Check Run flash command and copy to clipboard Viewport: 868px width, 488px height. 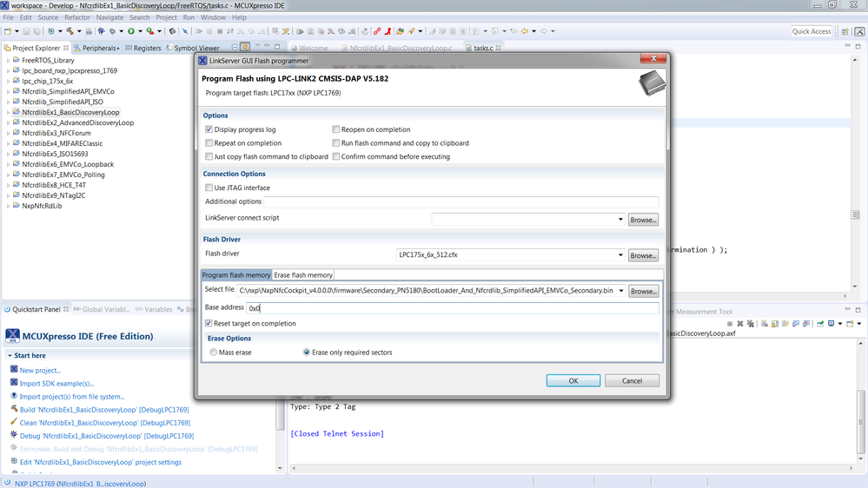coord(336,142)
